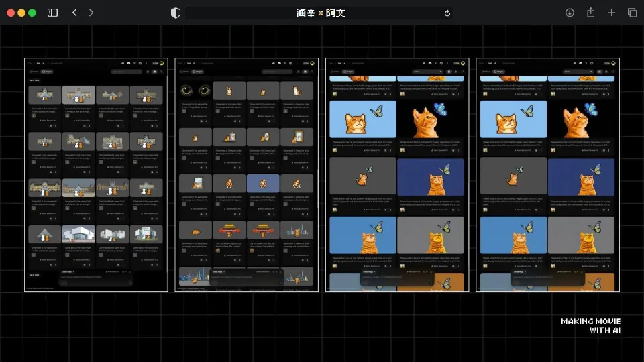Expand the filter dropdown in the fourth panel
This screenshot has height=362, width=644.
coord(578,71)
